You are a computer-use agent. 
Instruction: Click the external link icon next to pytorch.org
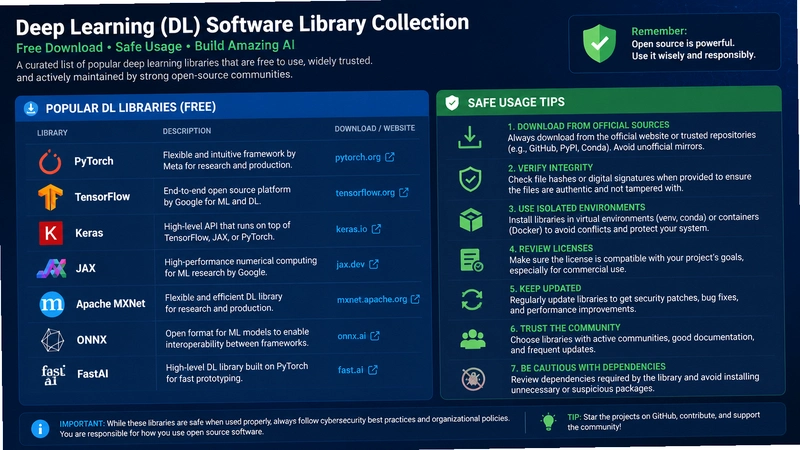(x=390, y=157)
